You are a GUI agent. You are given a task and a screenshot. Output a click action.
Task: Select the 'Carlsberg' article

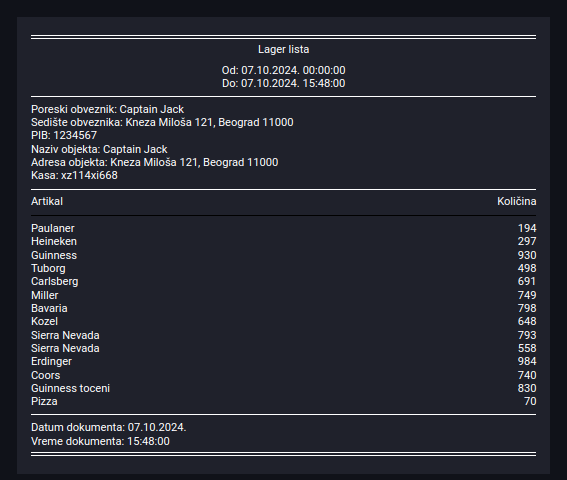pyautogui.click(x=55, y=281)
